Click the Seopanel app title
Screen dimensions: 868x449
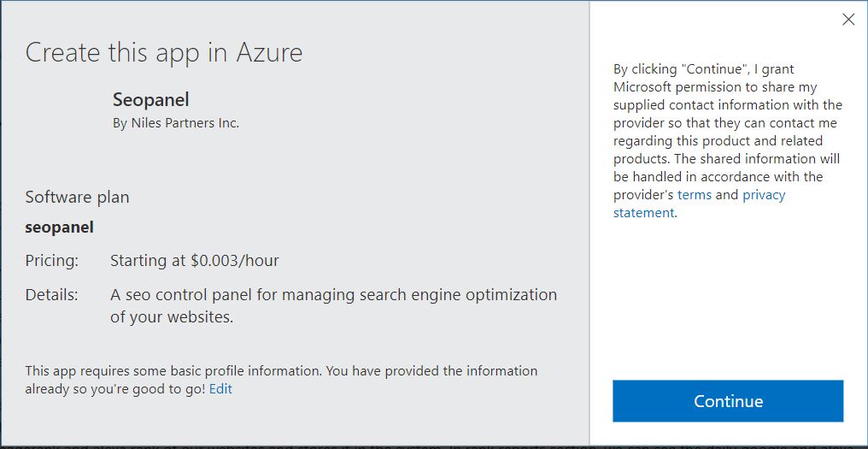click(150, 99)
